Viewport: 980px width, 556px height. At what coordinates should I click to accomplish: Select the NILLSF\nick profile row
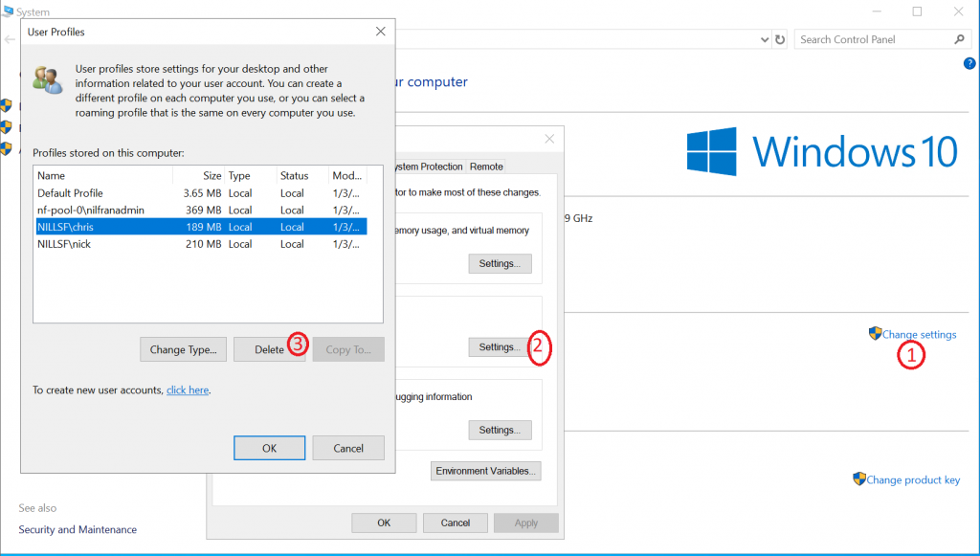200,244
